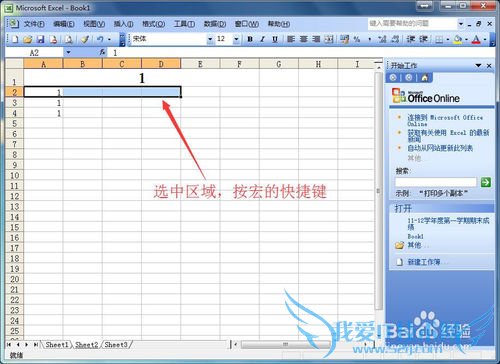Switch to the Sheet2 tab
The width and height of the screenshot is (500, 364).
click(x=87, y=345)
